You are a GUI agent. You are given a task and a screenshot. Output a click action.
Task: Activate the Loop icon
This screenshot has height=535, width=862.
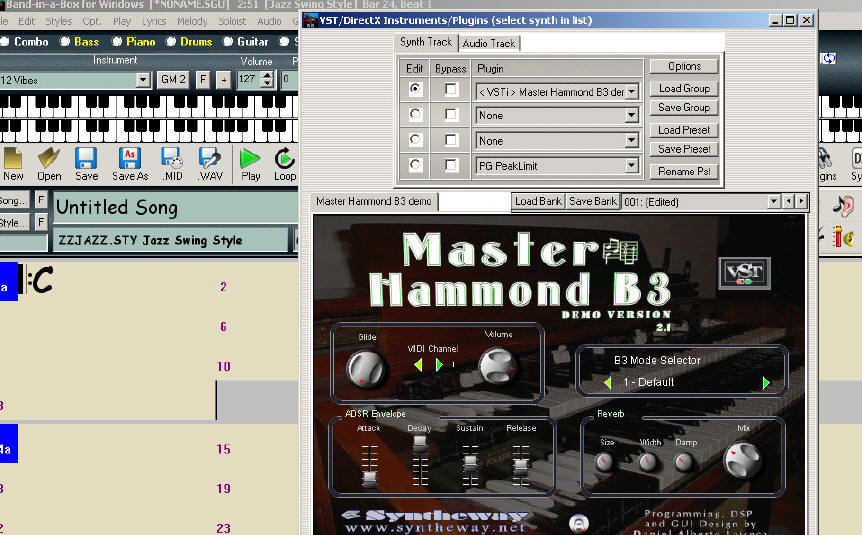coord(285,164)
